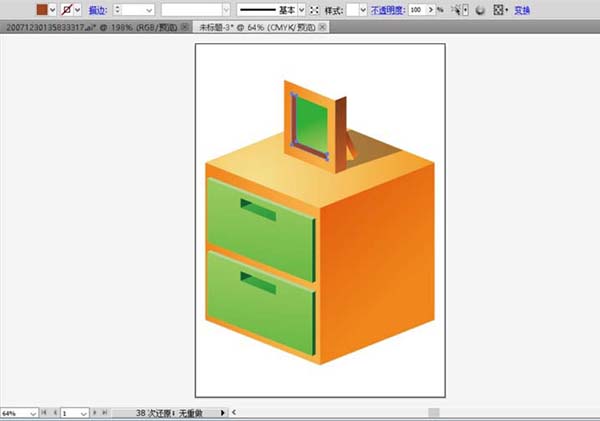The height and width of the screenshot is (421, 600).
Task: Click the isolate selected object icon
Action: click(x=314, y=10)
